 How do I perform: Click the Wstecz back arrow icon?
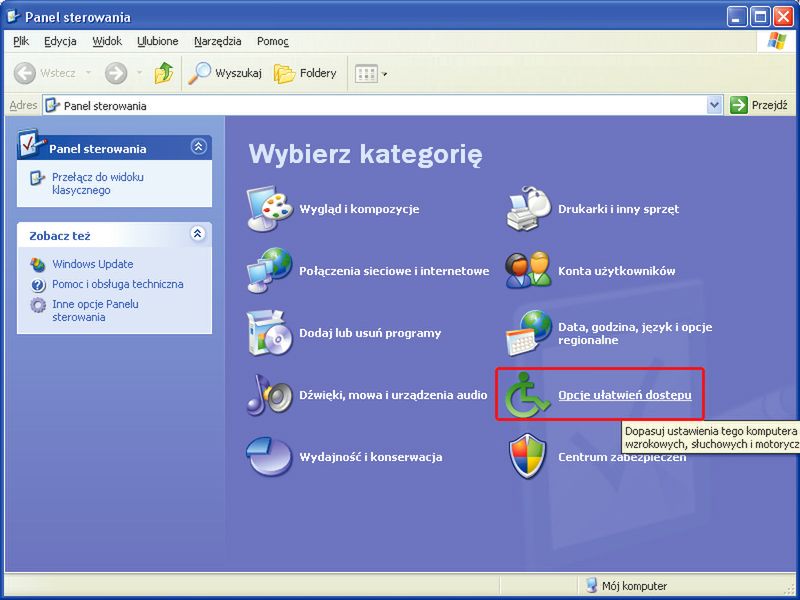tap(24, 73)
